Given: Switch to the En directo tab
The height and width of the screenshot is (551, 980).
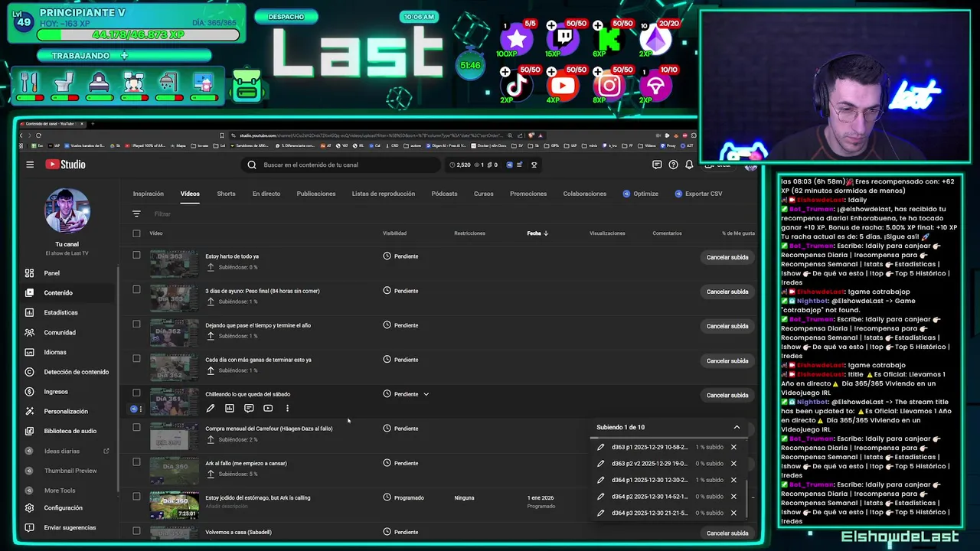Looking at the screenshot, I should 266,194.
